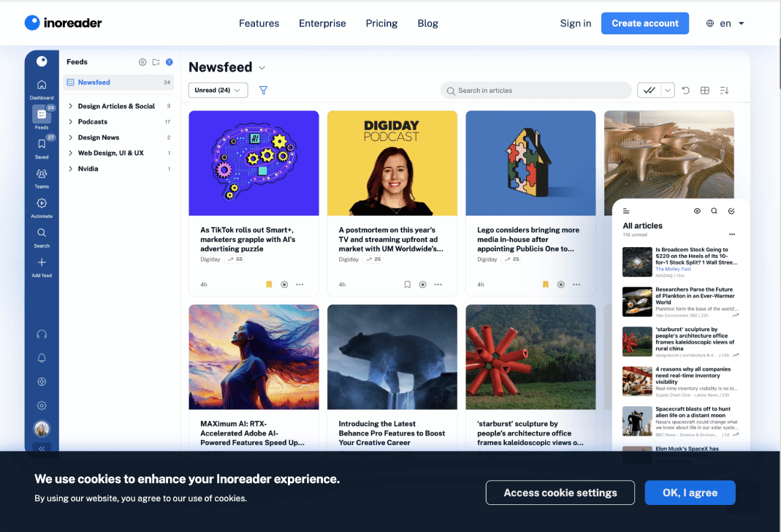Image resolution: width=781 pixels, height=532 pixels.
Task: Open the Saved sidebar icon
Action: pyautogui.click(x=42, y=144)
